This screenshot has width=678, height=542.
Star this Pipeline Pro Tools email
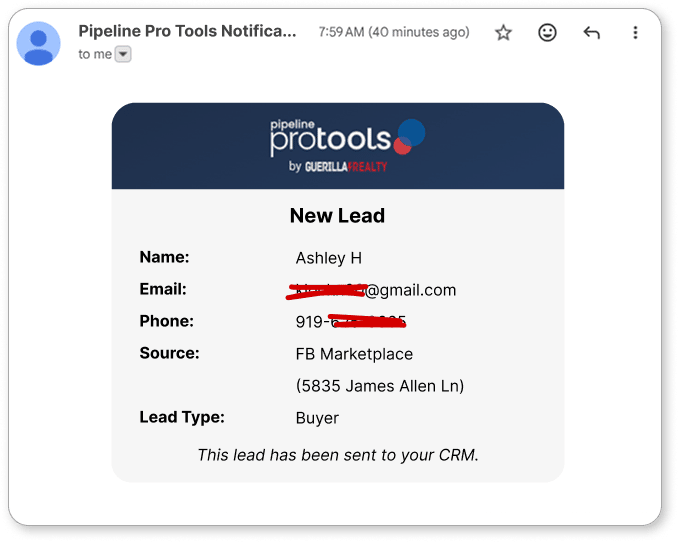503,33
